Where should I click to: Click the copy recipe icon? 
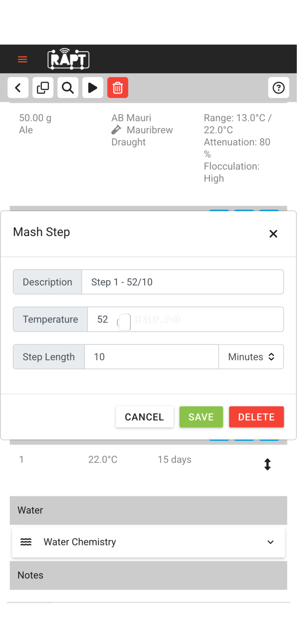tap(43, 88)
